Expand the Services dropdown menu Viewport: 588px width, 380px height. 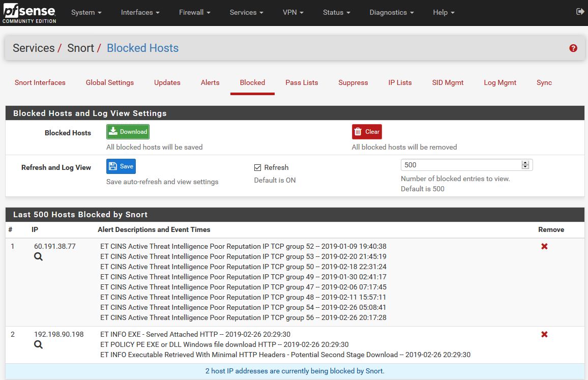click(246, 12)
